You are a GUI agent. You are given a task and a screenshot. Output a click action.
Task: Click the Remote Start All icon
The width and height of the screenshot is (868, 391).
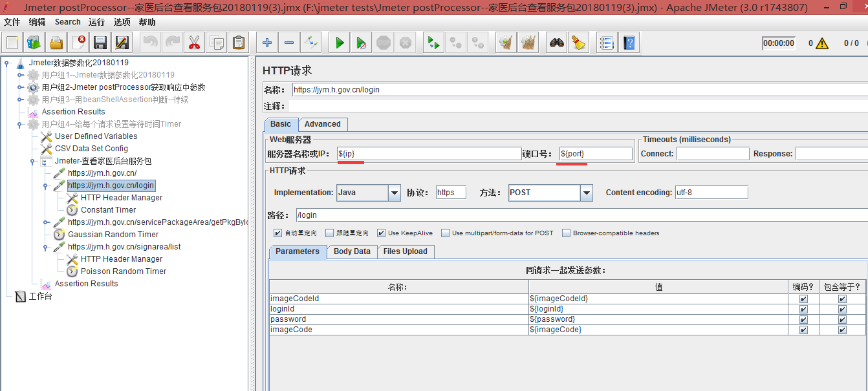(433, 43)
